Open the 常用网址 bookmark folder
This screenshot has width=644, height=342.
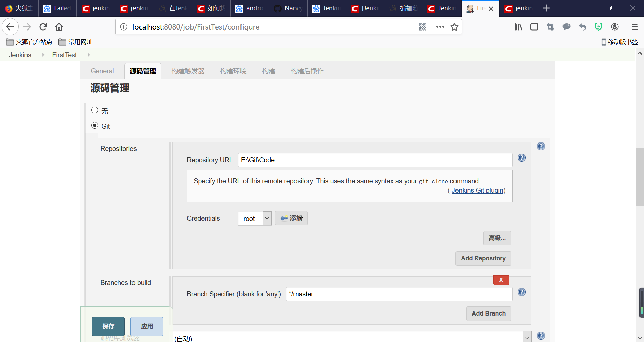click(x=75, y=42)
